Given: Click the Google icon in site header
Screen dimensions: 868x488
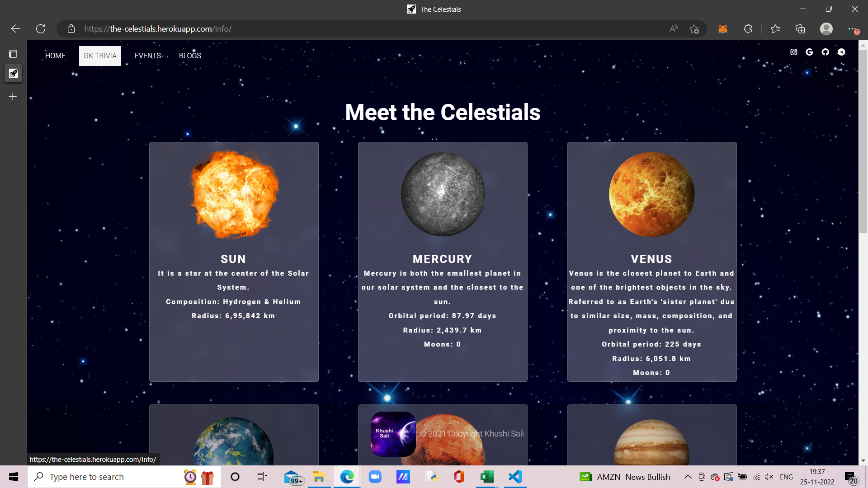Looking at the screenshot, I should click(x=809, y=52).
